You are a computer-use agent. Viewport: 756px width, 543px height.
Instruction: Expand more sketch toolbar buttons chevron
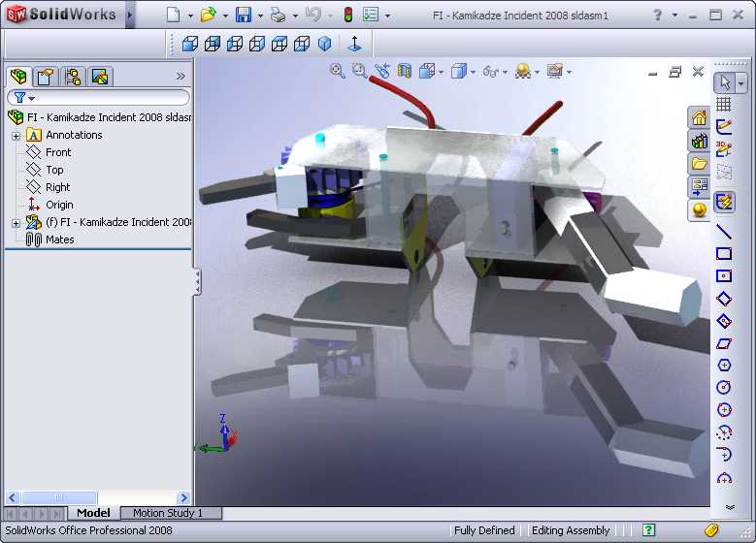point(730,507)
